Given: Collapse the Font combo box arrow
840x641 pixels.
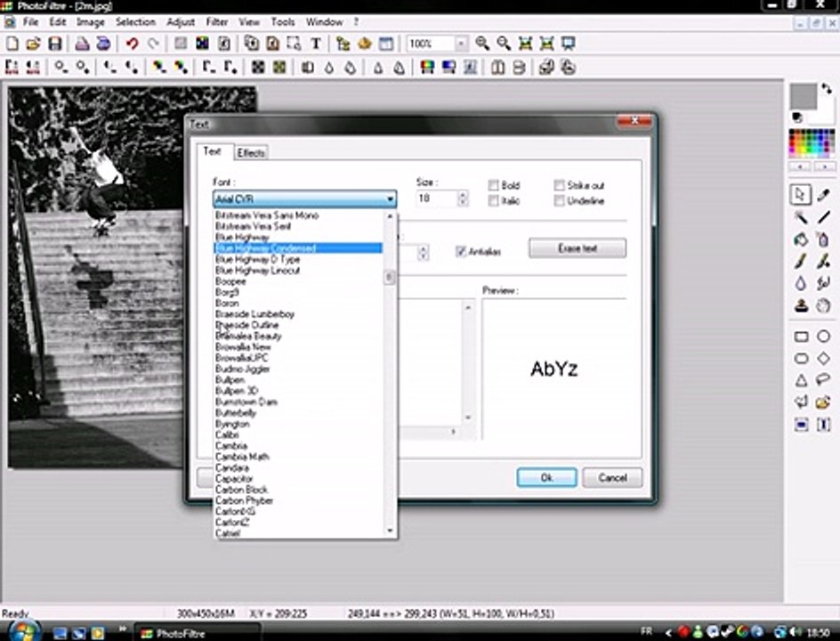Looking at the screenshot, I should (390, 199).
